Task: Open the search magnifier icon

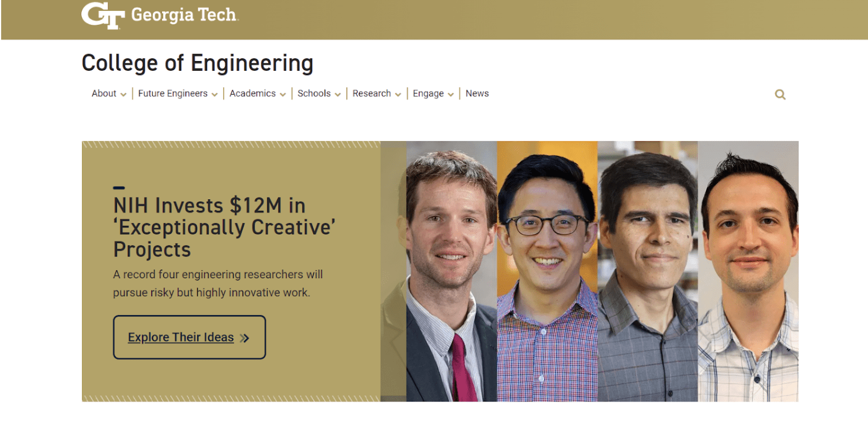Action: (x=780, y=94)
